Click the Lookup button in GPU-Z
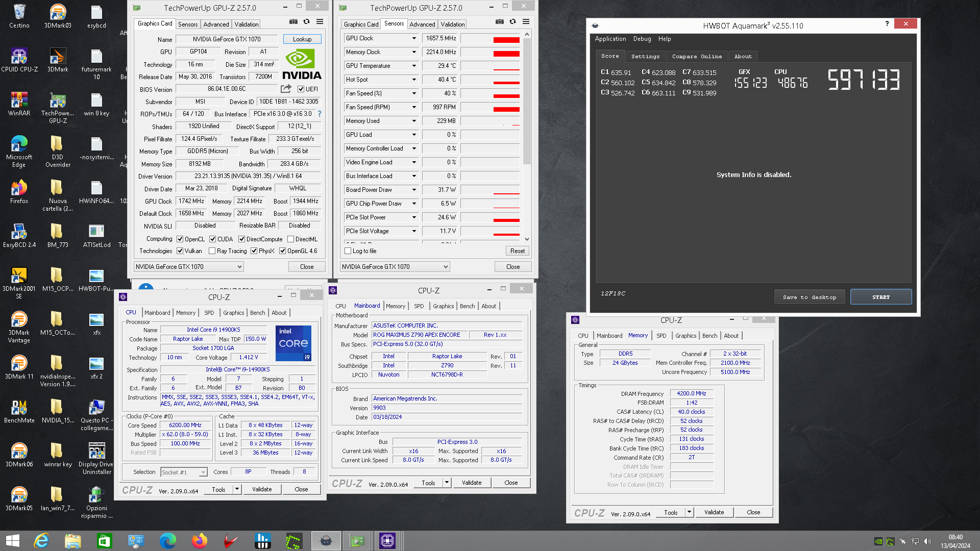 point(302,39)
